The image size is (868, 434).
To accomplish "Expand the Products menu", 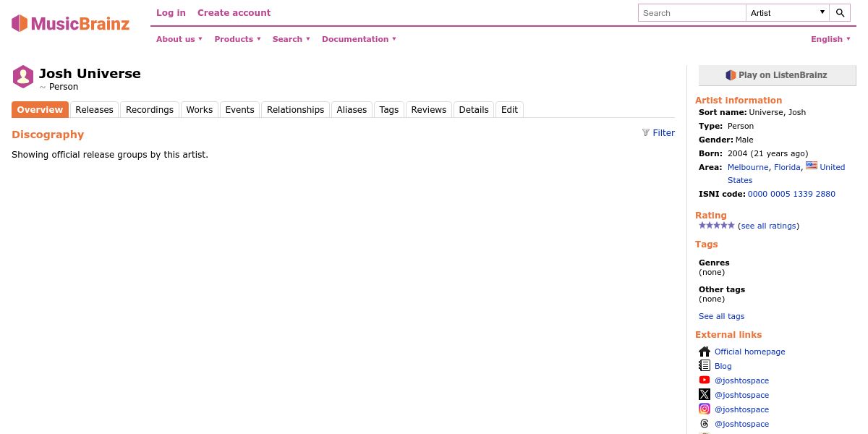I will pos(237,39).
